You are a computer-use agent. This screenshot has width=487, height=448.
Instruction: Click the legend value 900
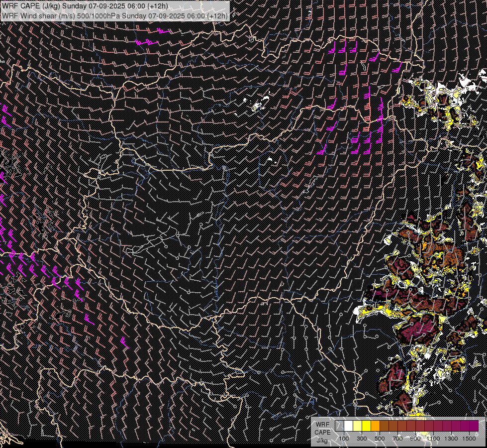point(415,439)
